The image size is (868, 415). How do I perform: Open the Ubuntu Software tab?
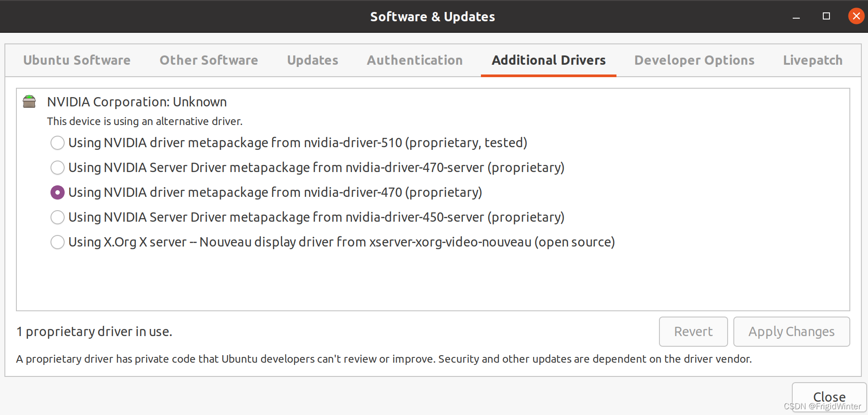pos(77,60)
